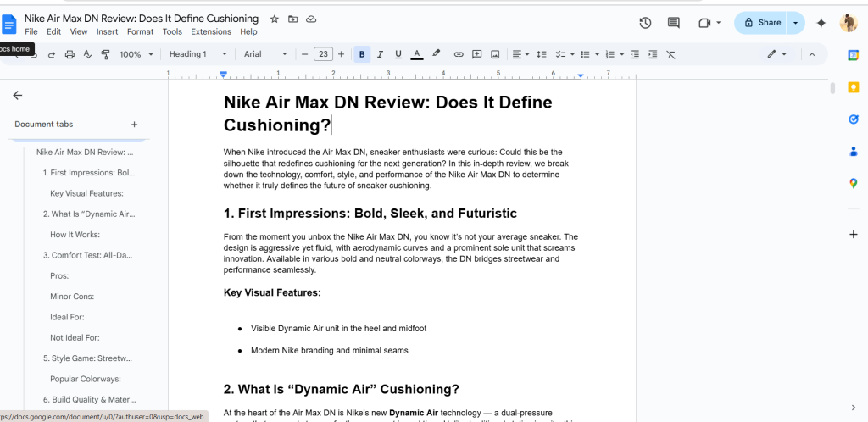Click the Numbered list icon

(x=610, y=54)
